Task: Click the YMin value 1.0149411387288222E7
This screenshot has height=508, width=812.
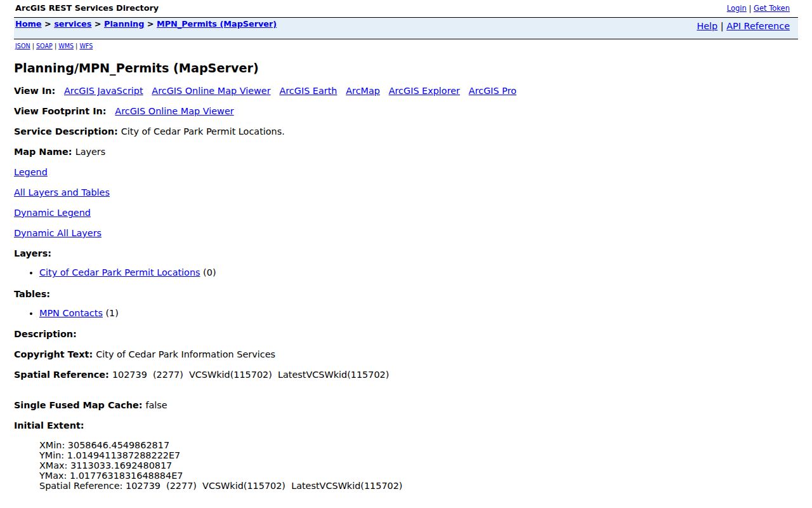Action: (124, 455)
